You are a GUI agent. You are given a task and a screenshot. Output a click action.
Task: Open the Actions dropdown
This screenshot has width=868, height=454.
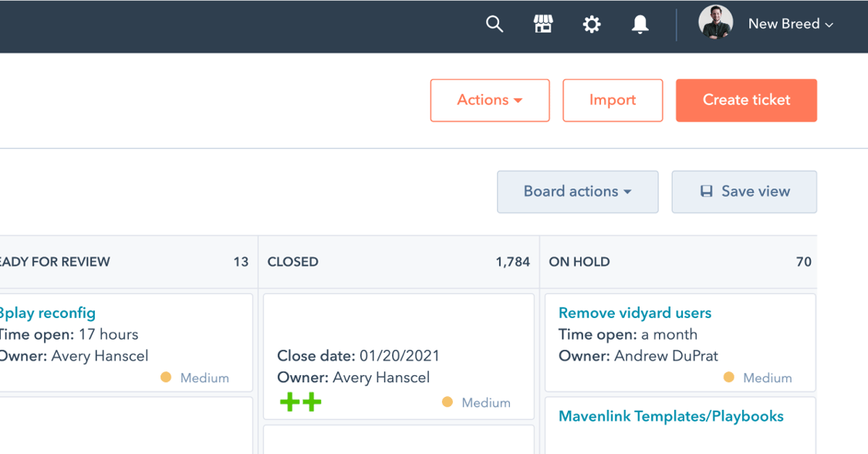pyautogui.click(x=489, y=100)
